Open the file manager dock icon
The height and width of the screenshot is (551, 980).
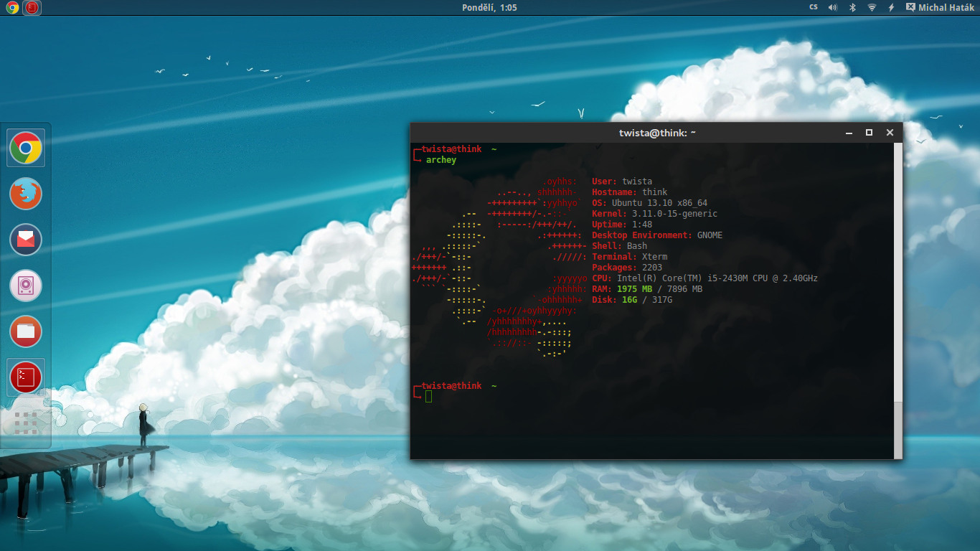pyautogui.click(x=26, y=331)
